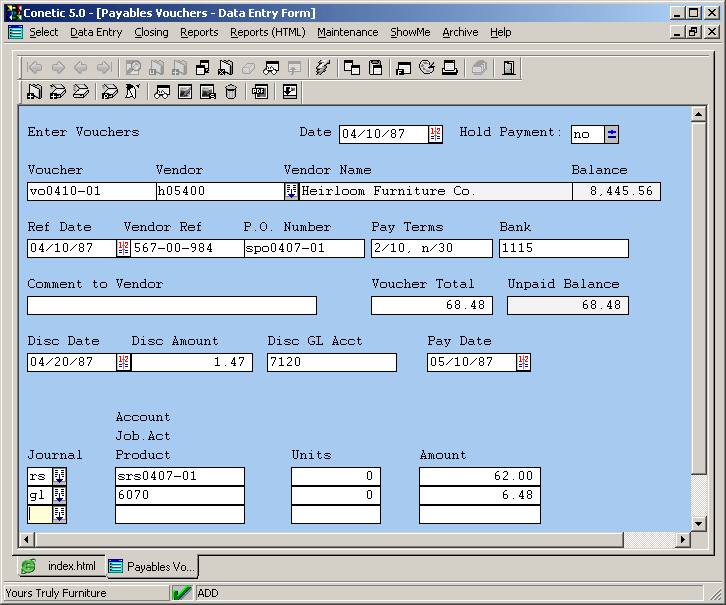Click the scroll down arrow button
Image resolution: width=726 pixels, height=605 pixels.
coord(699,523)
